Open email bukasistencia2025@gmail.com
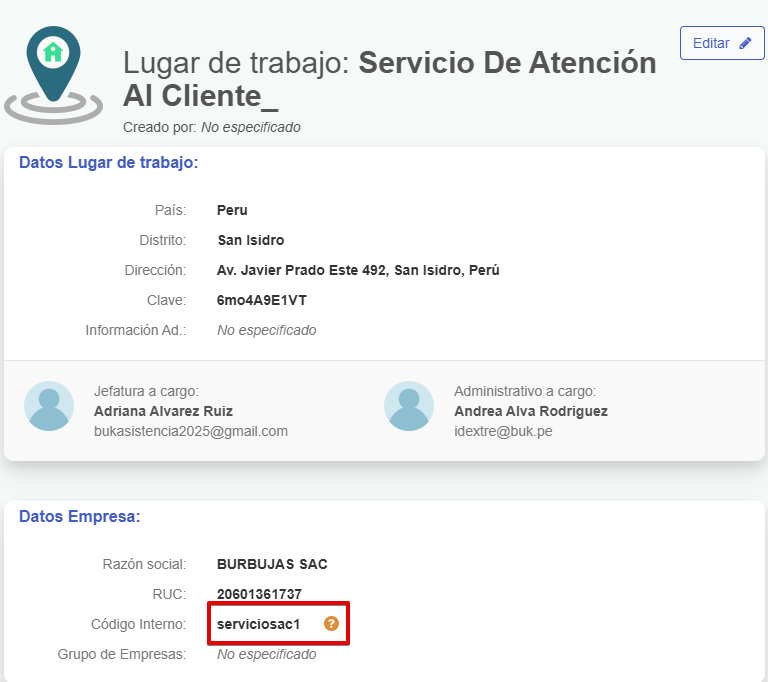 click(190, 431)
